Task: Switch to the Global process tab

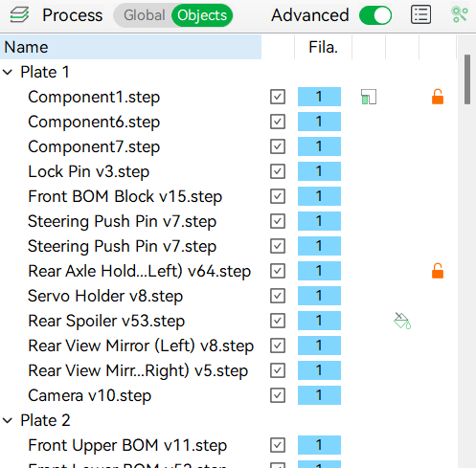Action: point(145,15)
